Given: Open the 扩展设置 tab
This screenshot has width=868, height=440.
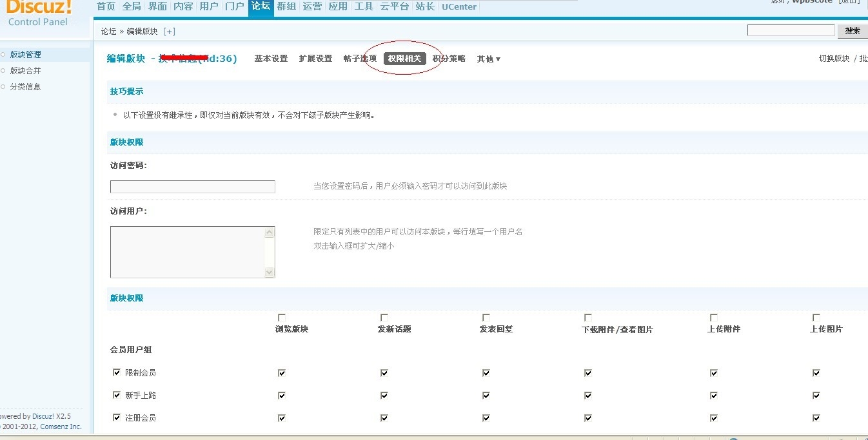Looking at the screenshot, I should click(315, 58).
